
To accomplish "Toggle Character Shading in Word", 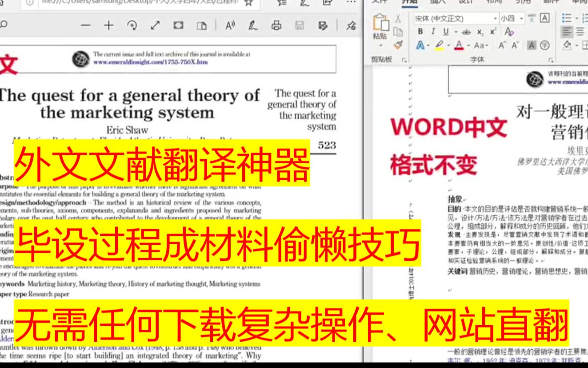I will click(532, 45).
